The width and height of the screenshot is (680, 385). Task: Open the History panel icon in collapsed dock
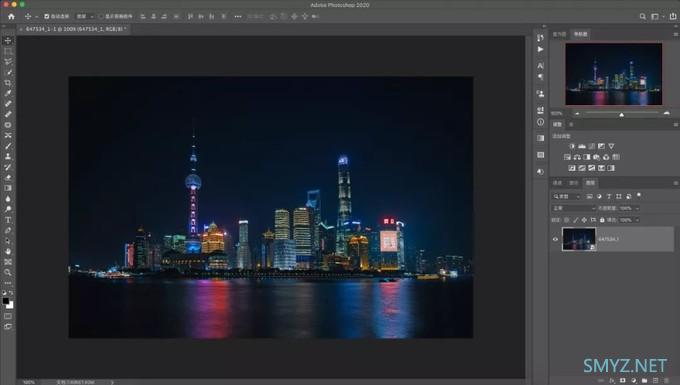tap(540, 38)
